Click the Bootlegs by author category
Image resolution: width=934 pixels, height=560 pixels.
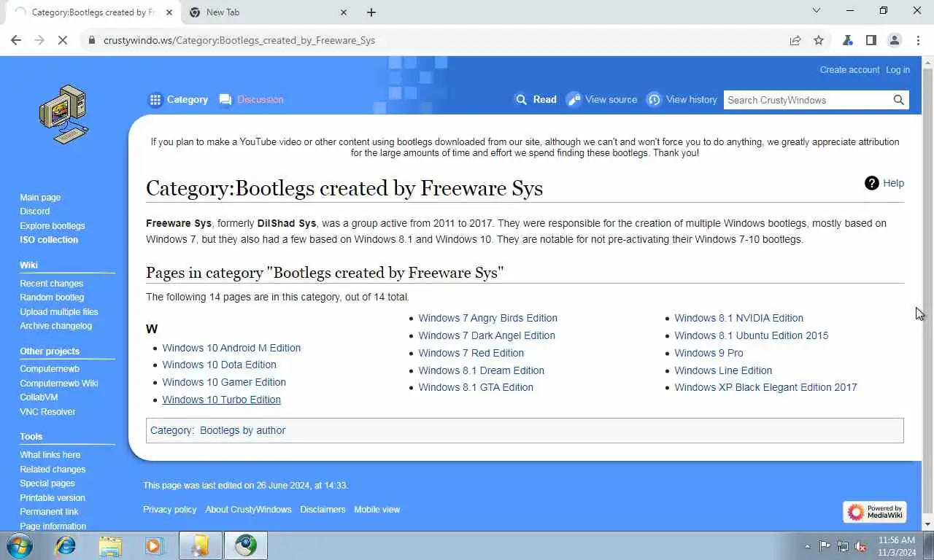(242, 430)
